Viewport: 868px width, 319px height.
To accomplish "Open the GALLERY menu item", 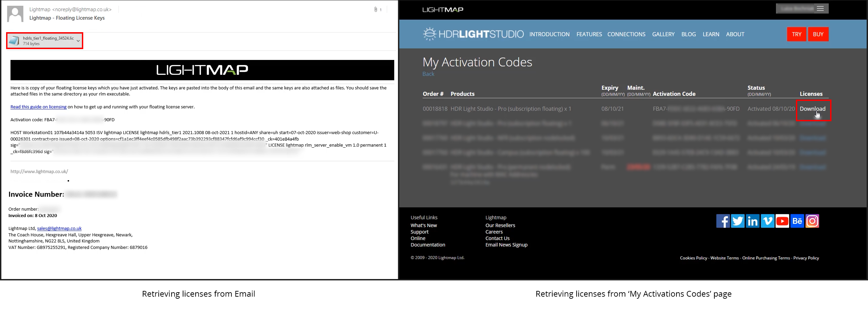I will [663, 34].
